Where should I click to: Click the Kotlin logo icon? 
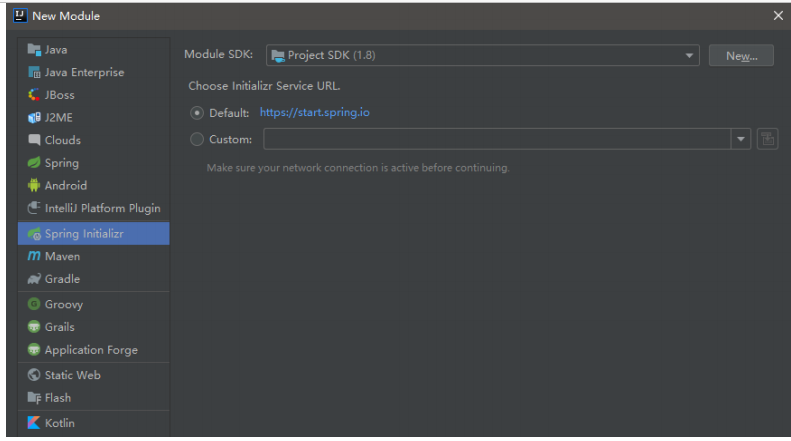coord(34,422)
